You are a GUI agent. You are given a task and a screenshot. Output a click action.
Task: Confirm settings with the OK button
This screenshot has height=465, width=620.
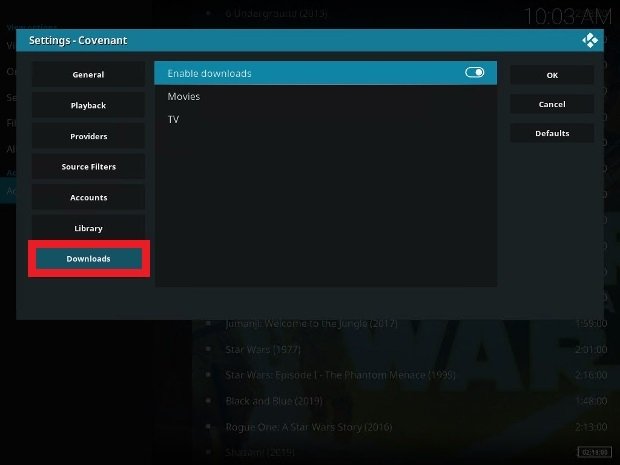tap(552, 75)
